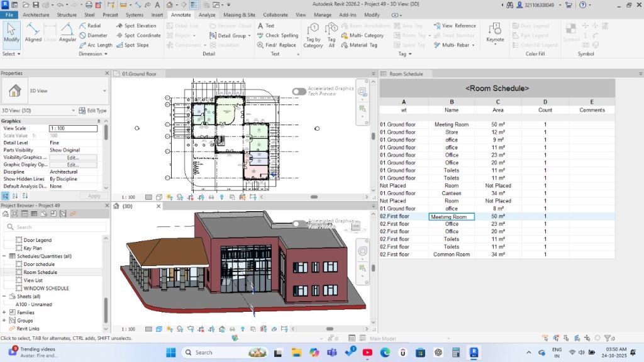Image resolution: width=644 pixels, height=362 pixels.
Task: Activate the Tag All tool
Action: click(x=331, y=35)
